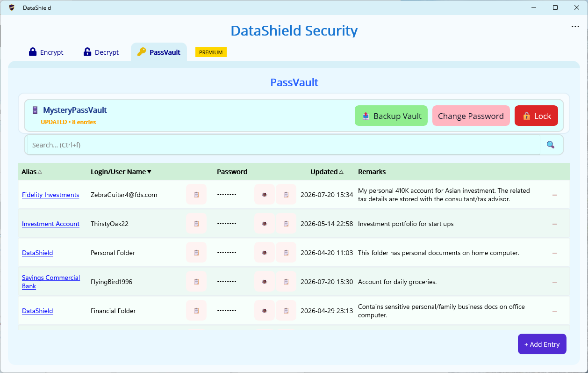Click the Remarks column header
588x373 pixels.
[x=372, y=172]
